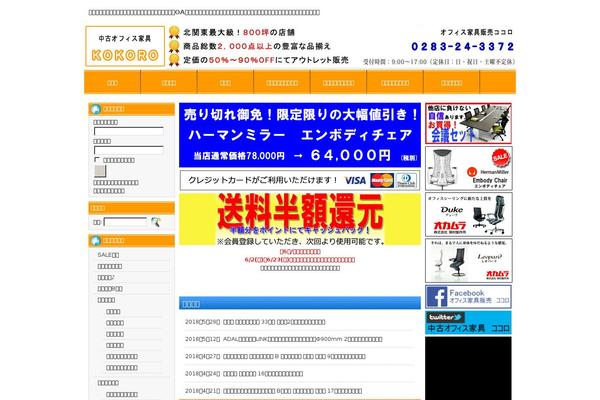Open the Okamura Duke chair banner
The height and width of the screenshot is (400, 600).
click(x=468, y=214)
